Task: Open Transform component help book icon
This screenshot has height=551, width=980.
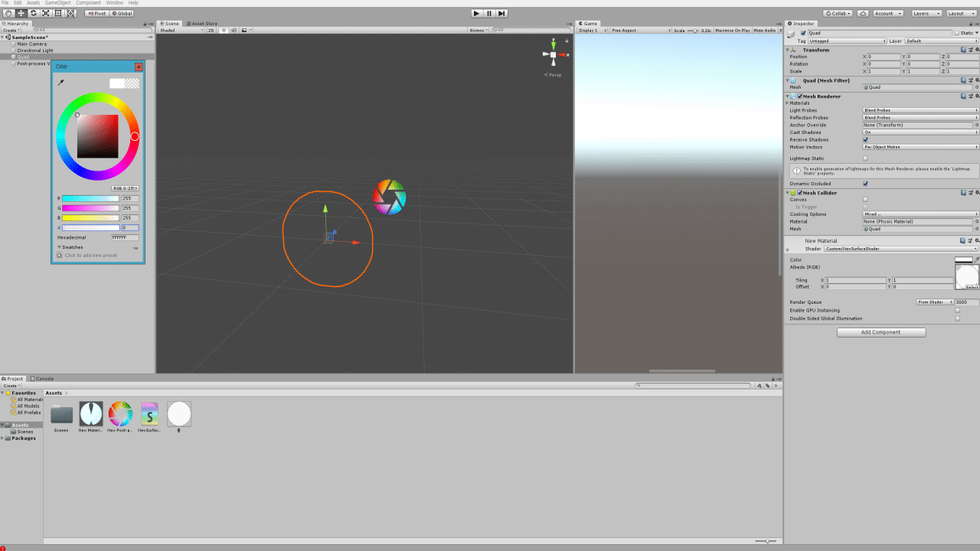Action: [963, 50]
